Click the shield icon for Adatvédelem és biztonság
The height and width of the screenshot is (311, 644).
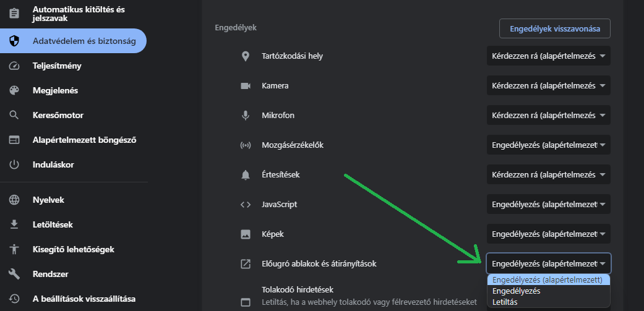[14, 41]
